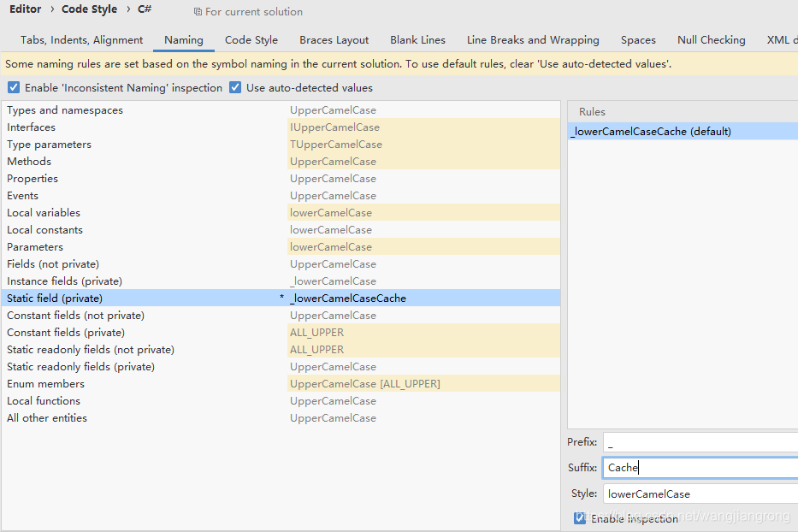This screenshot has height=532, width=798.
Task: Select the '_lowerCamelCaseCache (default)' rule
Action: click(683, 132)
